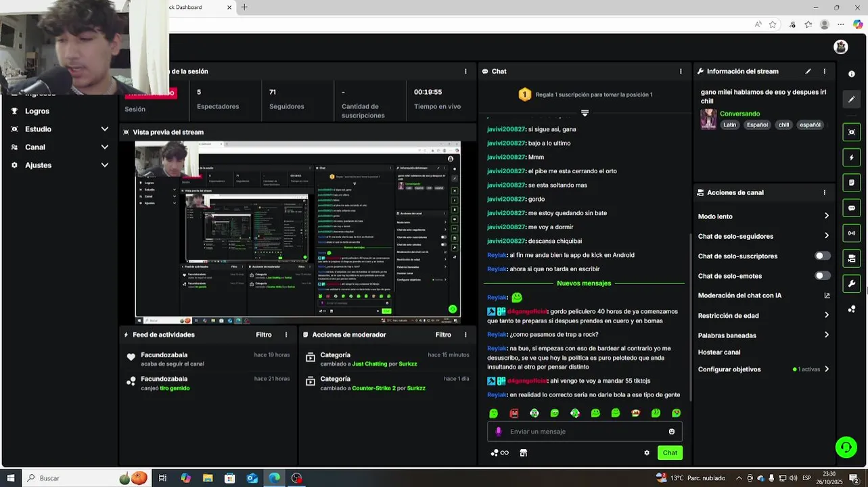Select the red angry emote in quick bar
This screenshot has width=868, height=487.
514,413
